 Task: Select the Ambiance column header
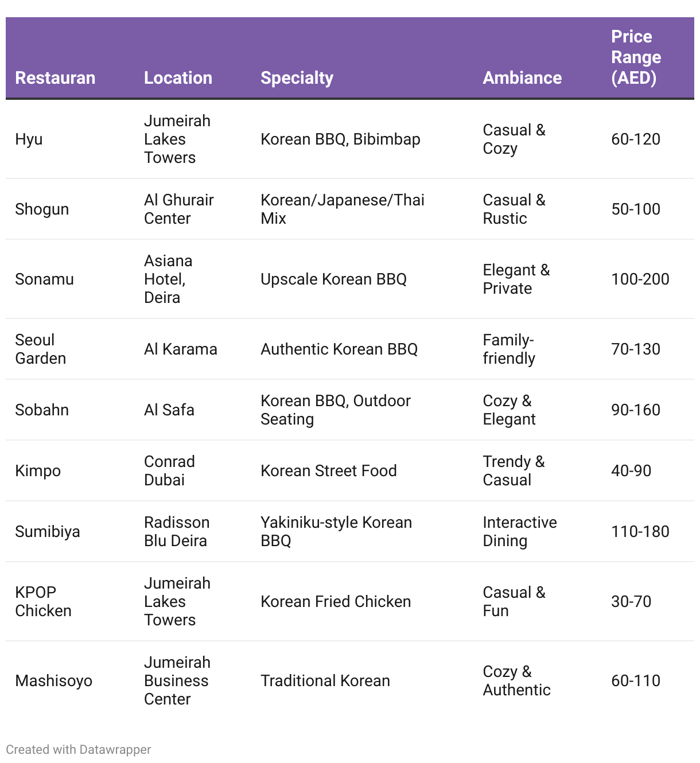pyautogui.click(x=522, y=78)
